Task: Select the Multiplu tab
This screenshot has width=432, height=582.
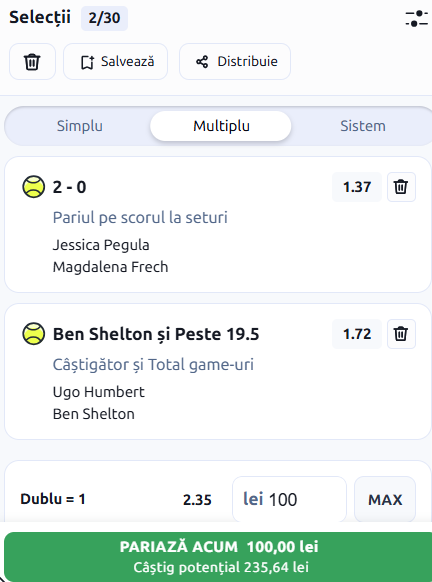Action: click(x=221, y=126)
